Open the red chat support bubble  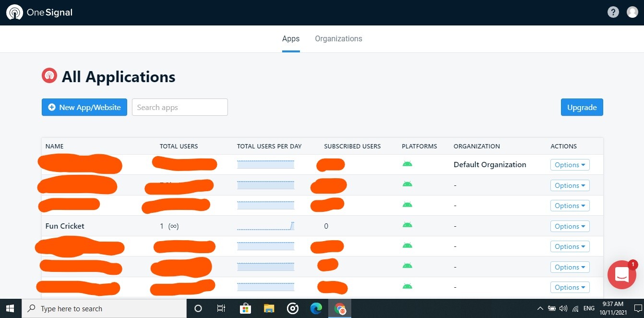(x=622, y=275)
